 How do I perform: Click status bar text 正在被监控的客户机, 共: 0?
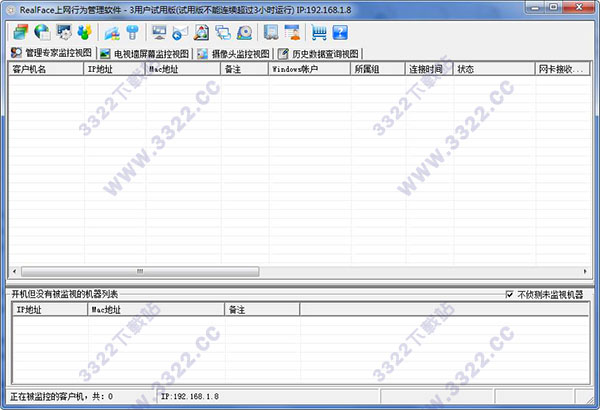point(61,396)
